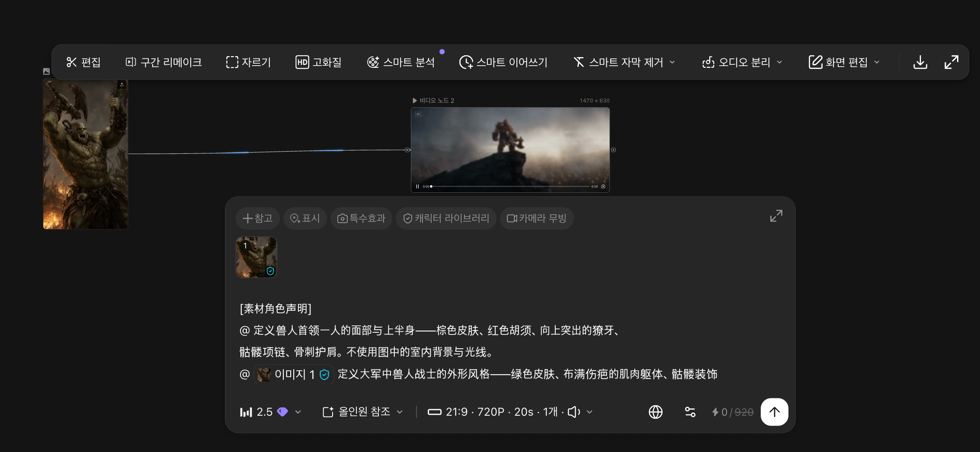980x452 pixels.
Task: Open the advanced settings sliders icon
Action: [690, 412]
